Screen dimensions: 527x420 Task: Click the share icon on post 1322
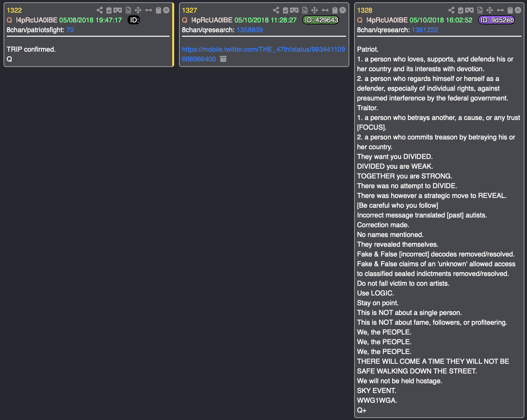100,10
